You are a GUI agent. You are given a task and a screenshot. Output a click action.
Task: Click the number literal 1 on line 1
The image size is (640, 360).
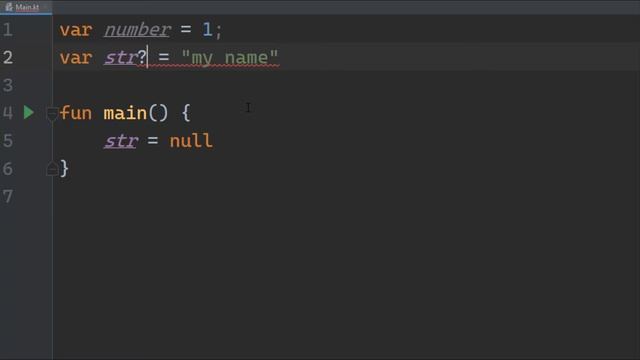[207, 30]
